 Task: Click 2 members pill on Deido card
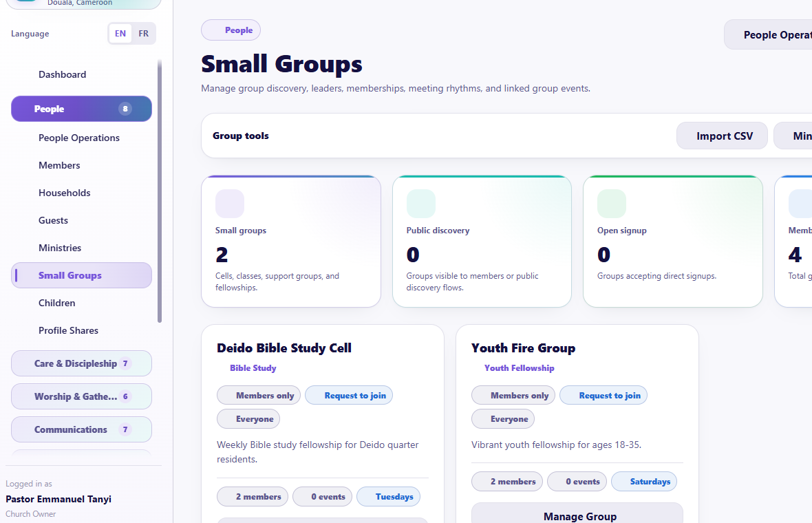[x=252, y=497]
